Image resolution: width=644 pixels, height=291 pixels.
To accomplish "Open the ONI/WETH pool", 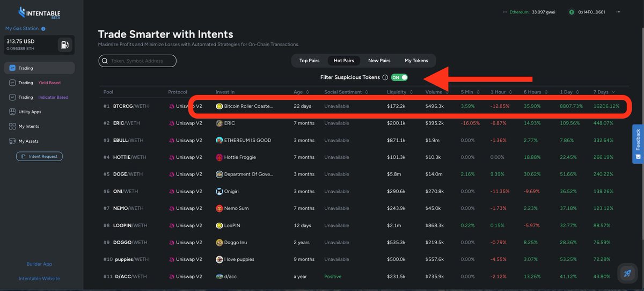I will pyautogui.click(x=126, y=191).
